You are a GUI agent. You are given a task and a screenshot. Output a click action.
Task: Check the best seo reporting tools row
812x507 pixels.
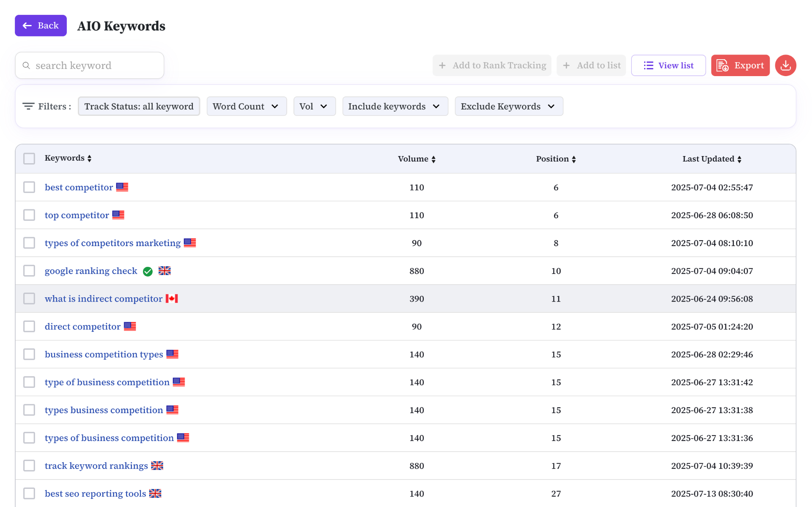(29, 493)
